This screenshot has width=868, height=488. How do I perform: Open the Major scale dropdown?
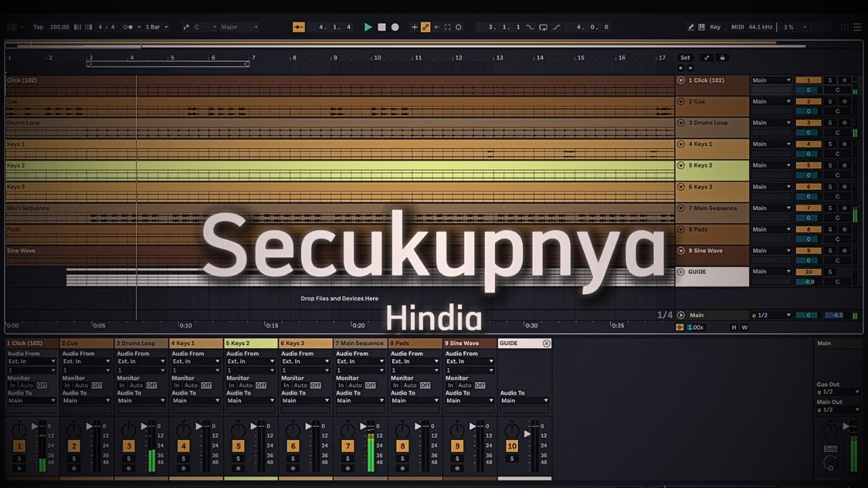[x=239, y=27]
